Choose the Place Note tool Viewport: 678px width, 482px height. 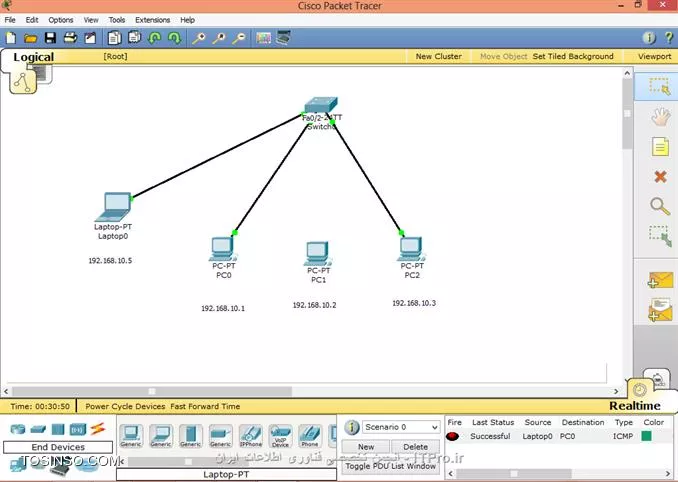pos(660,147)
